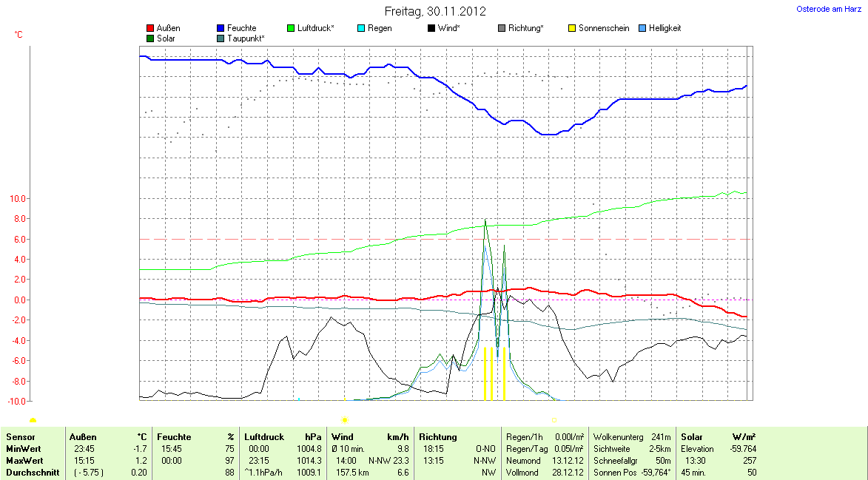Click the date title Freitag, 30.11.2012

(435, 11)
